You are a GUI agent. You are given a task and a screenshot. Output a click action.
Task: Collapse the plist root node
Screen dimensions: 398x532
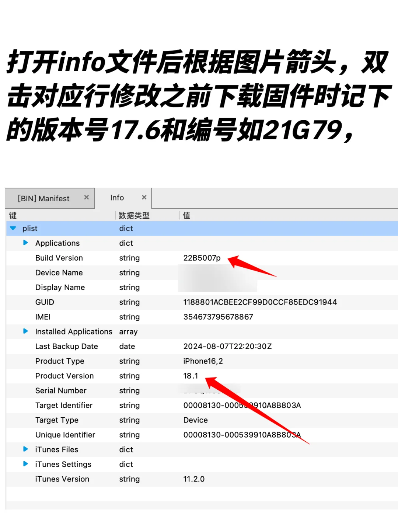pyautogui.click(x=13, y=228)
